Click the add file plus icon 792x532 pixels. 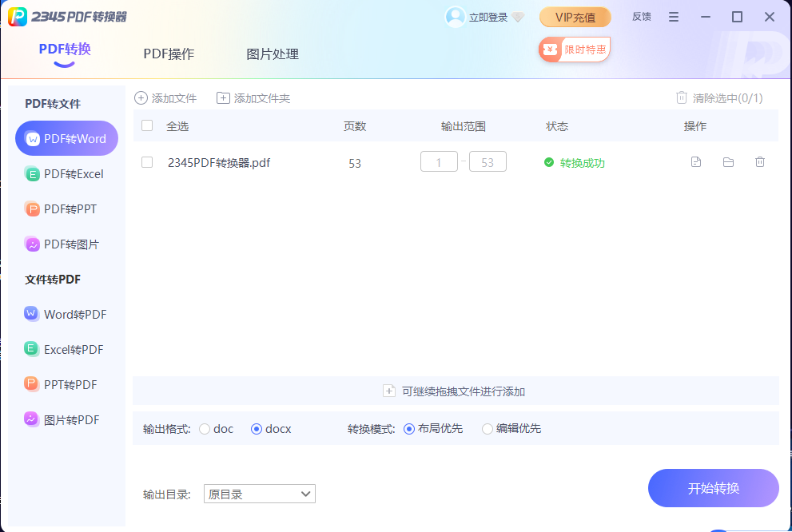coord(141,98)
